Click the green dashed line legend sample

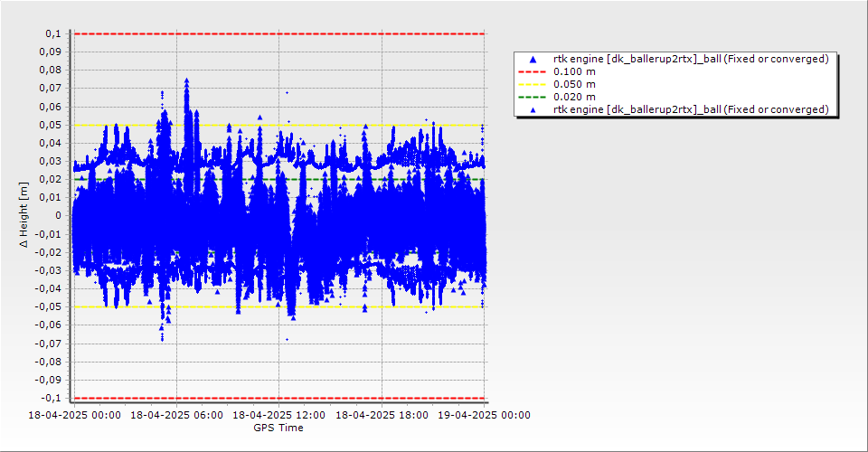(532, 98)
